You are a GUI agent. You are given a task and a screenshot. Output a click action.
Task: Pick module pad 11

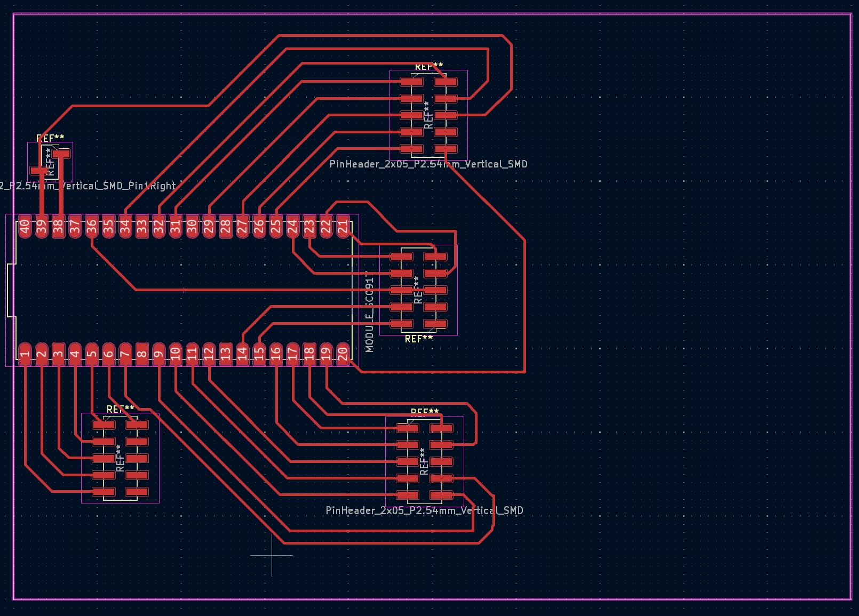tap(192, 354)
